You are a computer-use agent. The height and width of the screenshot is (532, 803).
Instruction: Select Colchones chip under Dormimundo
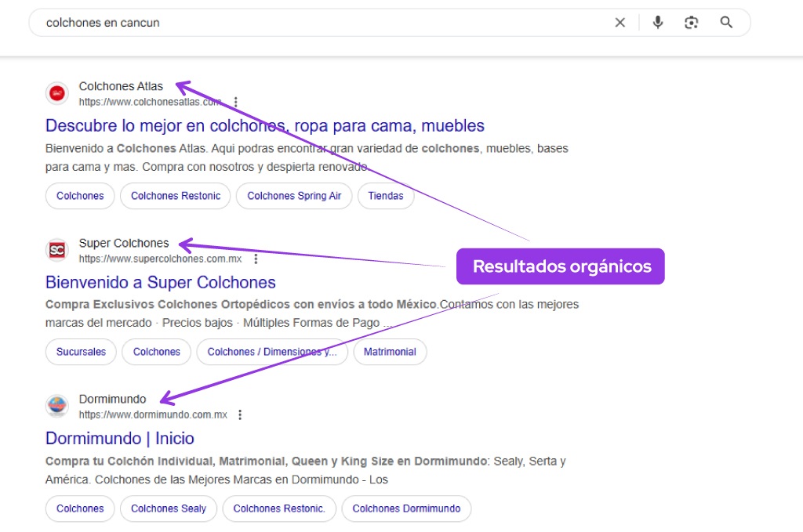pos(80,508)
